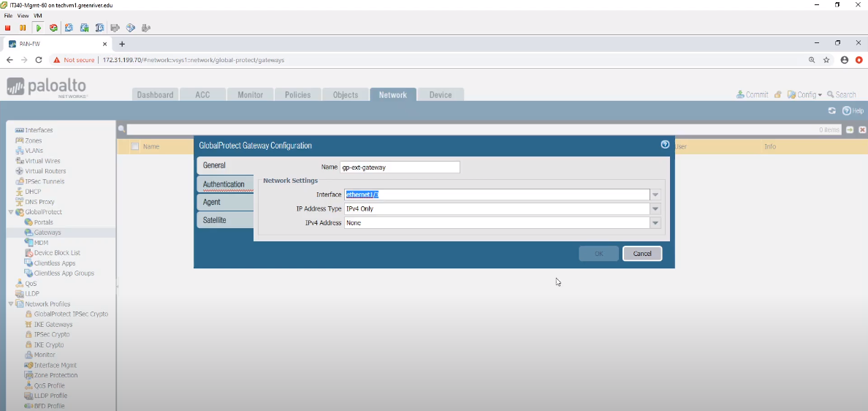The image size is (868, 411).
Task: Revert to VM snapshot icon
Action: tap(84, 28)
